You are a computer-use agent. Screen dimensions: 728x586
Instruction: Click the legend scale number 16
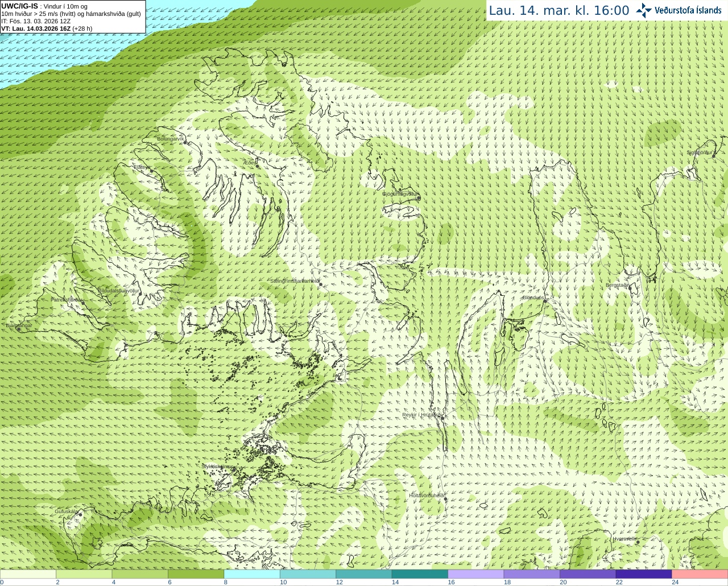pyautogui.click(x=452, y=582)
